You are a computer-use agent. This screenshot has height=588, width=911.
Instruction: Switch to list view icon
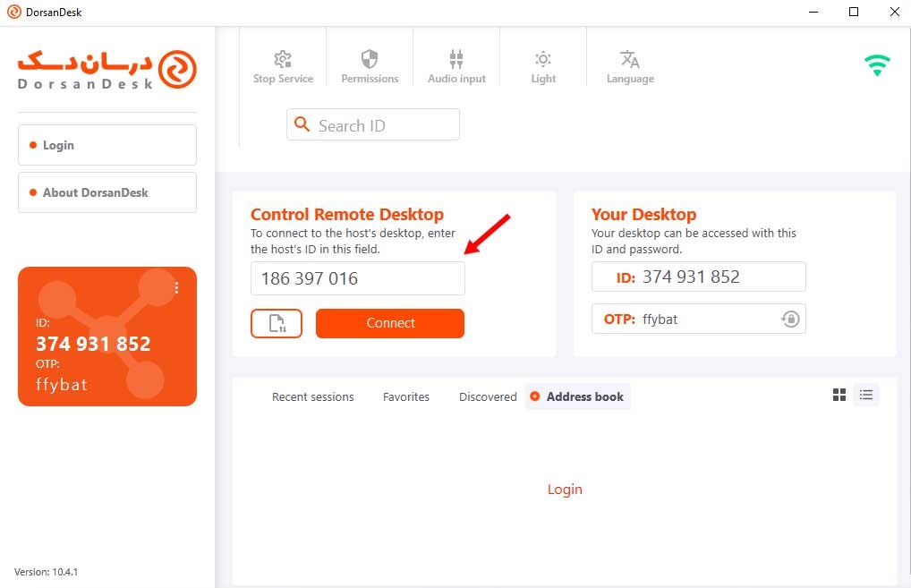(865, 395)
